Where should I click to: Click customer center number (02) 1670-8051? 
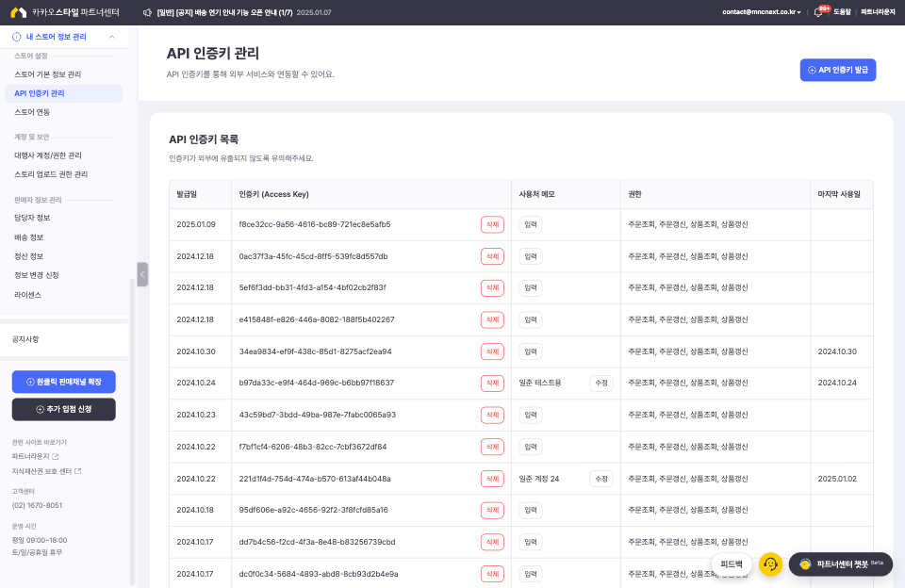[37, 505]
